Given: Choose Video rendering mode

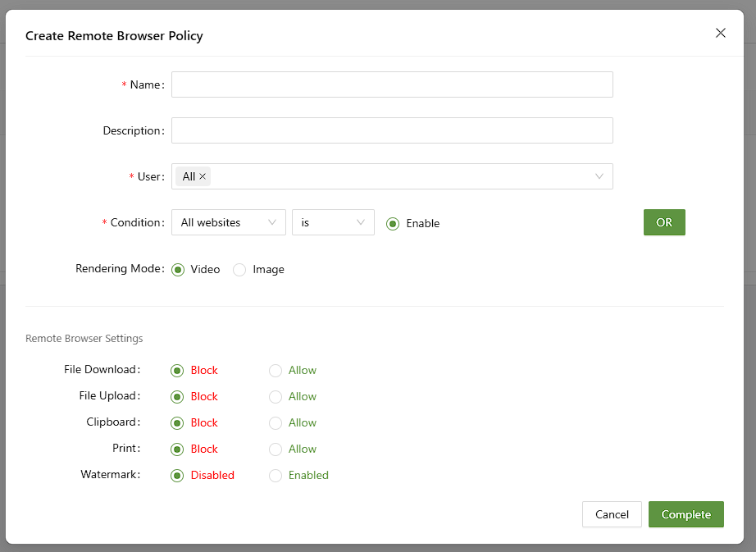Looking at the screenshot, I should coord(178,269).
